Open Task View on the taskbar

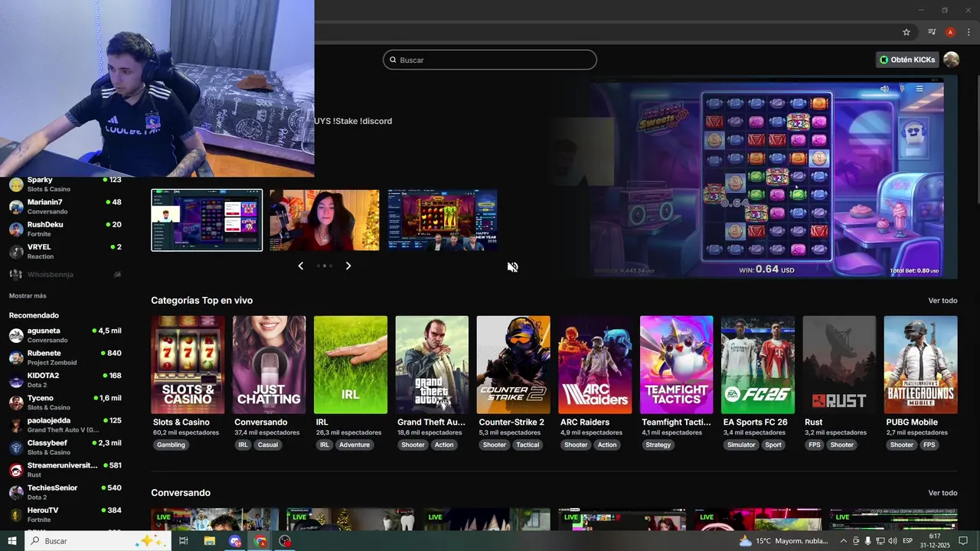click(184, 541)
